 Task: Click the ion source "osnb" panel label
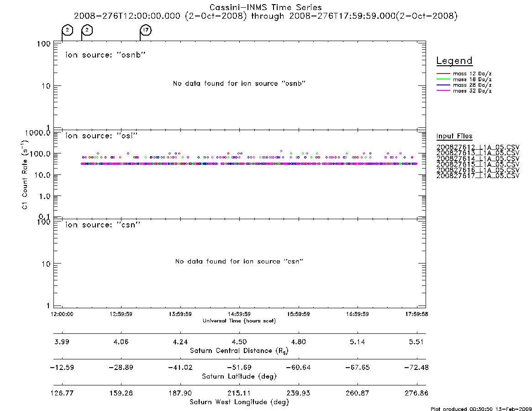tap(105, 55)
